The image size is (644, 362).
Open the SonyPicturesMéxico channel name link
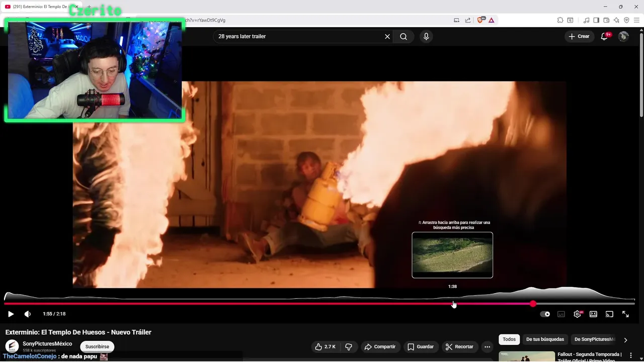(47, 344)
